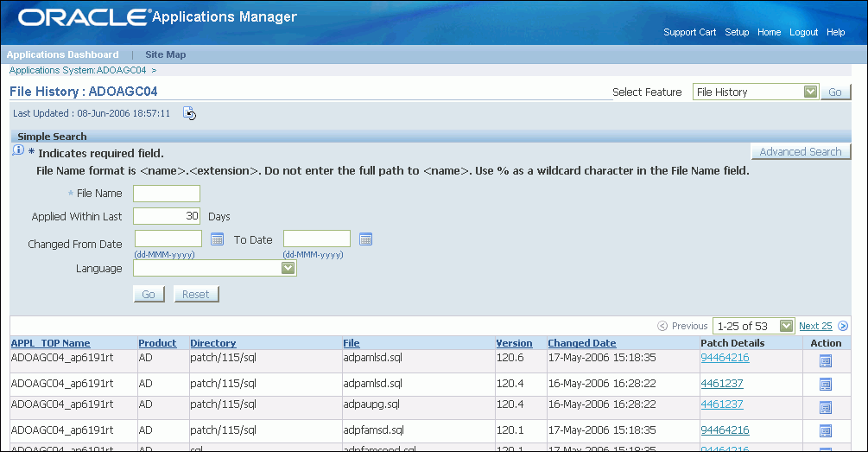The image size is (868, 452).
Task: Open the Site Map tab
Action: (x=166, y=54)
